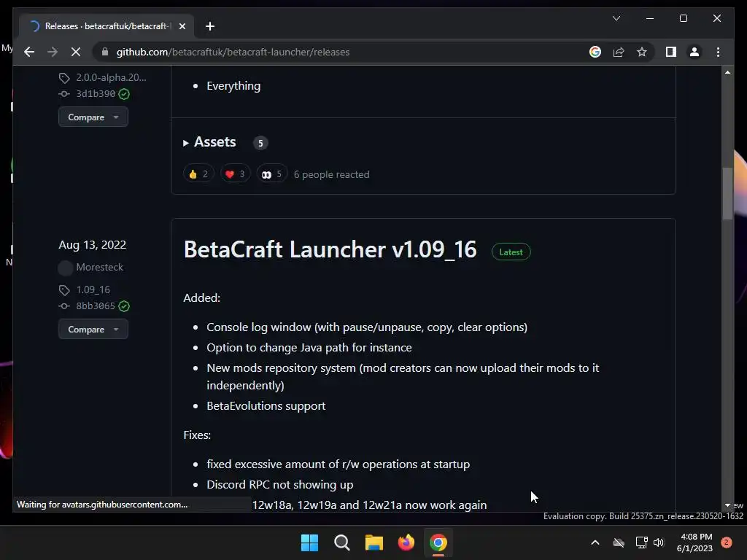Open the Google icon in address bar
The height and width of the screenshot is (560, 747).
[x=595, y=52]
